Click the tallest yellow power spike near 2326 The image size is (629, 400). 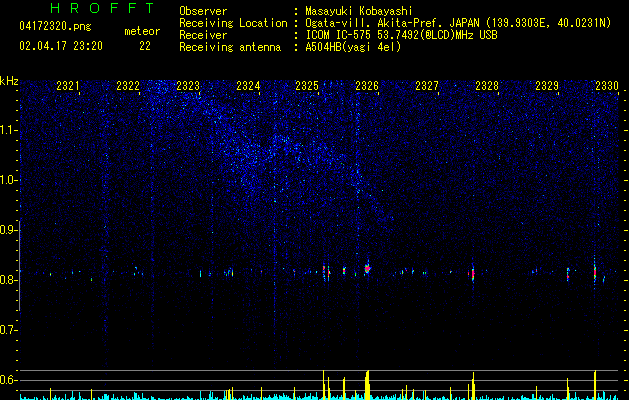[367, 386]
